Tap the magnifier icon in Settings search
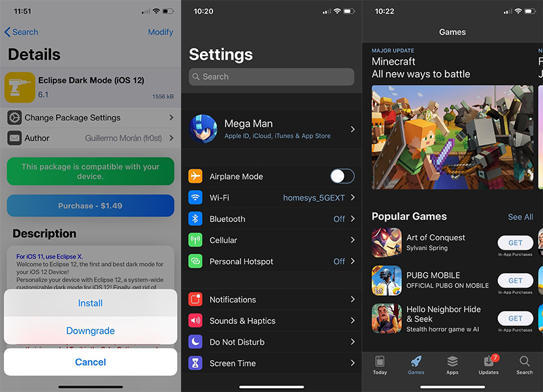The image size is (543, 392). pyautogui.click(x=196, y=76)
